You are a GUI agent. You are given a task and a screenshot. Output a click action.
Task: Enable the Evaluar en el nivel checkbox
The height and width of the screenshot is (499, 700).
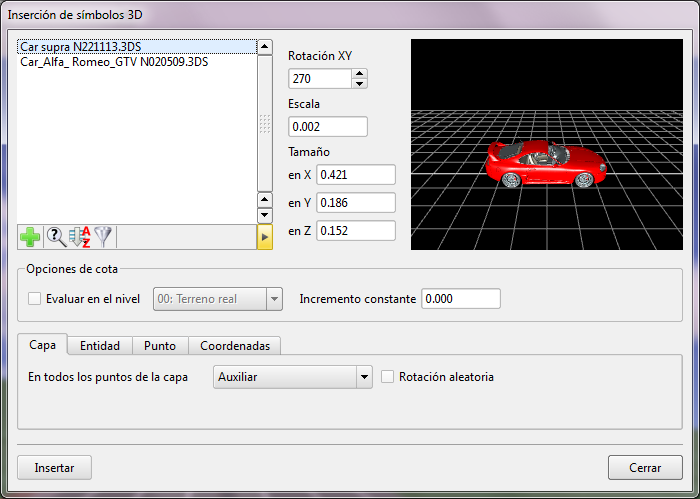click(x=35, y=299)
